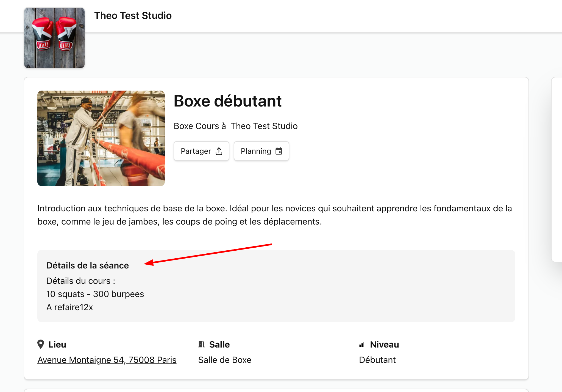Click the Niveau bar chart icon
The height and width of the screenshot is (392, 562).
[362, 345]
